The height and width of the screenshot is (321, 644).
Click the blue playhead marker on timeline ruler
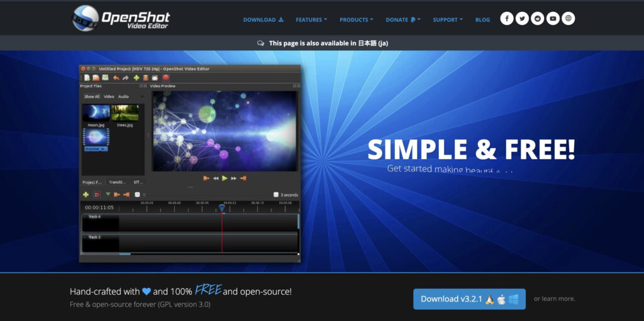click(x=222, y=208)
